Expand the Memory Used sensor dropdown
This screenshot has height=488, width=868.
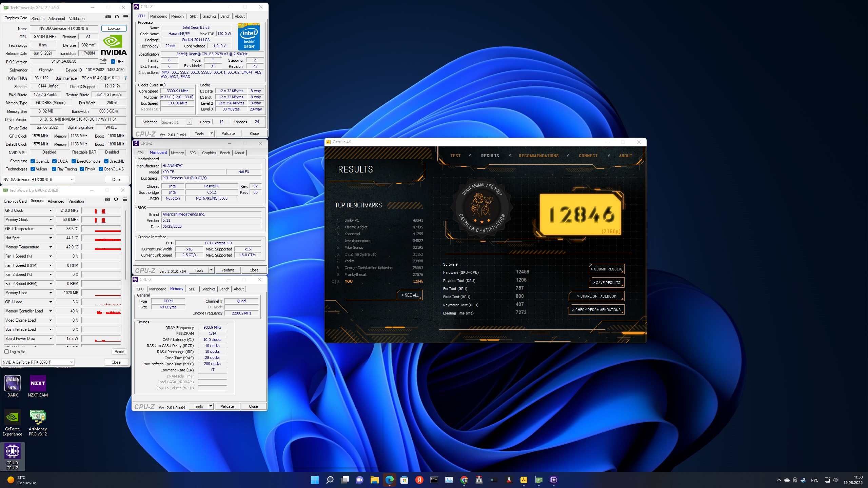[x=51, y=293]
